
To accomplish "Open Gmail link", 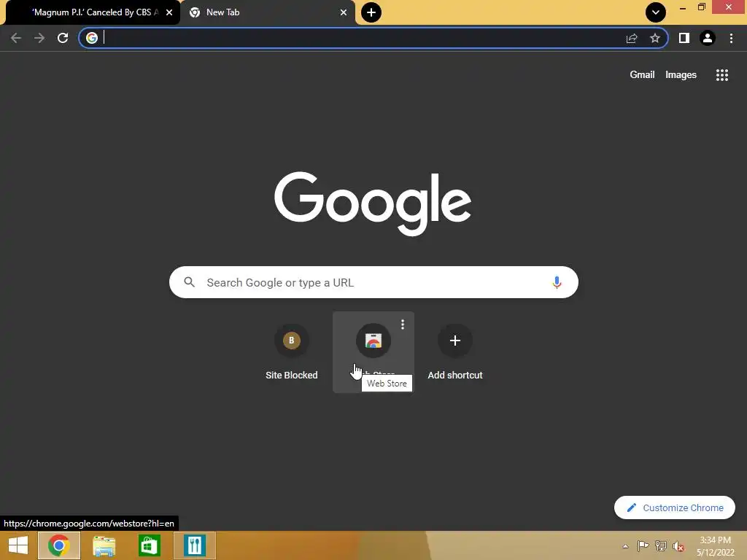I will tap(642, 75).
